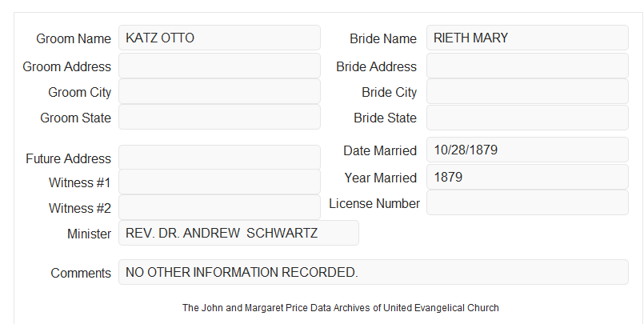Image resolution: width=644 pixels, height=324 pixels.
Task: Click the Price Data Archives footer text
Action: [341, 307]
